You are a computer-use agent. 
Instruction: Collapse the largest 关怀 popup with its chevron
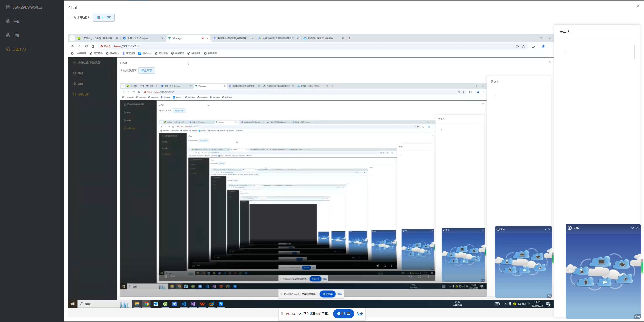click(632, 228)
